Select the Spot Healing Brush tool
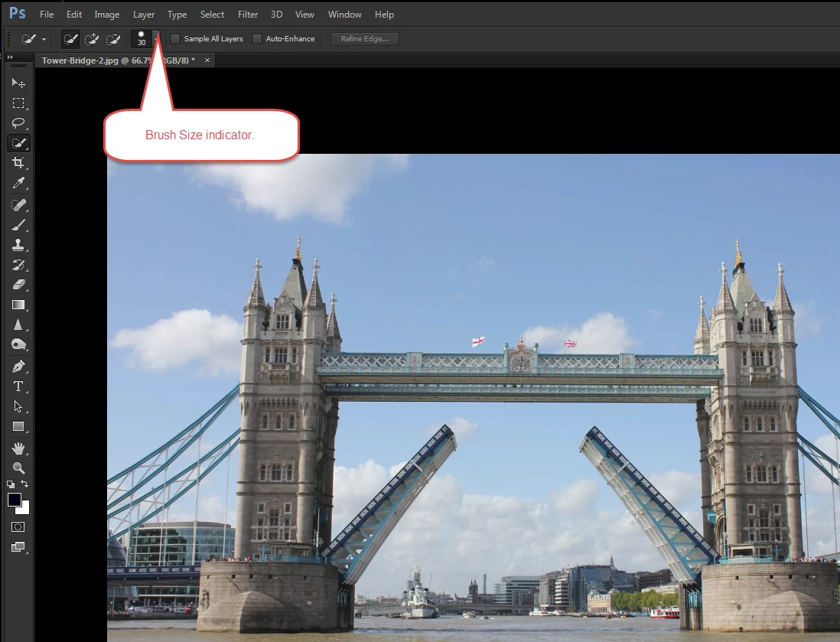The height and width of the screenshot is (642, 840). (x=18, y=205)
